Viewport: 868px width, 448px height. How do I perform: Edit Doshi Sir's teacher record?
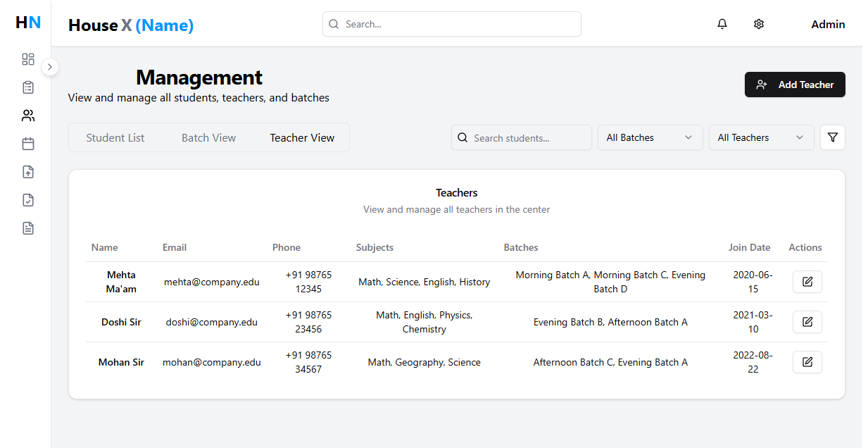pyautogui.click(x=807, y=322)
